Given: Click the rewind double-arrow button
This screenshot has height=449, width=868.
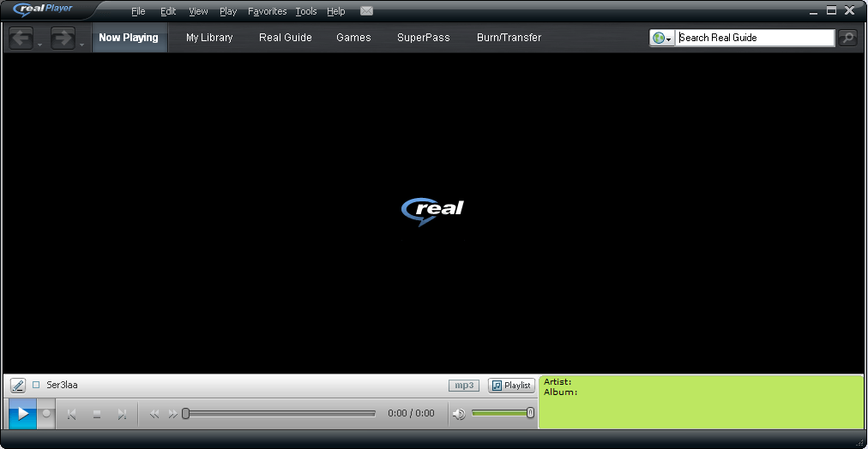Looking at the screenshot, I should click(154, 414).
